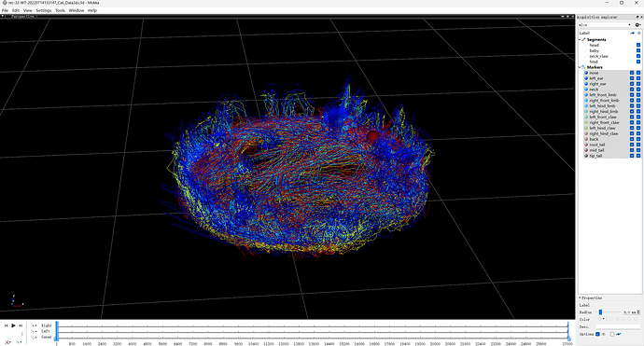Screen dimensions: 644x346
Task: Click the Desc. text field
Action: [618, 326]
